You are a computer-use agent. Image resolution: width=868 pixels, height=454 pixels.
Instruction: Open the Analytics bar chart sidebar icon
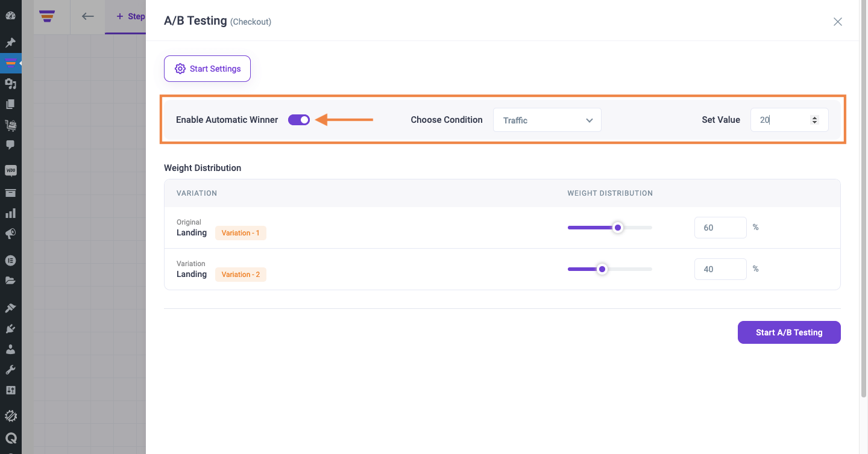coord(10,213)
